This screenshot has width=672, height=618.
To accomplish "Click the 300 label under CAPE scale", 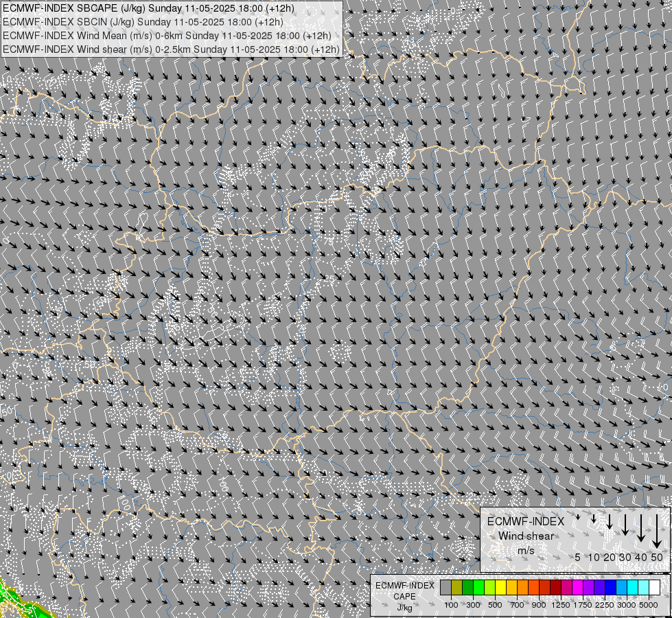I will 473,605.
